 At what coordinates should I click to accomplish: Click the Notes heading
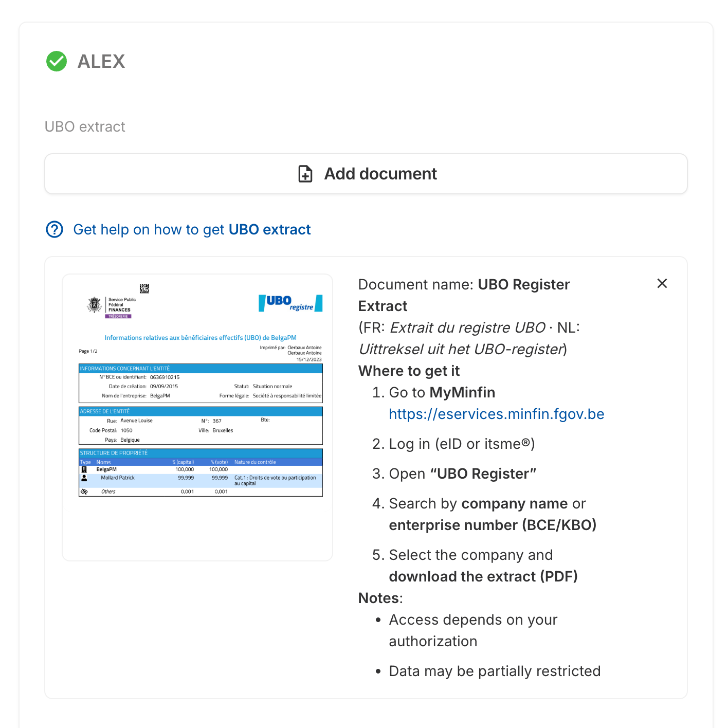pyautogui.click(x=380, y=598)
